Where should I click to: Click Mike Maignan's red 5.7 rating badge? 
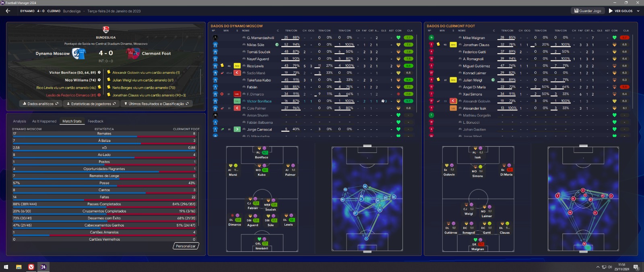click(625, 38)
